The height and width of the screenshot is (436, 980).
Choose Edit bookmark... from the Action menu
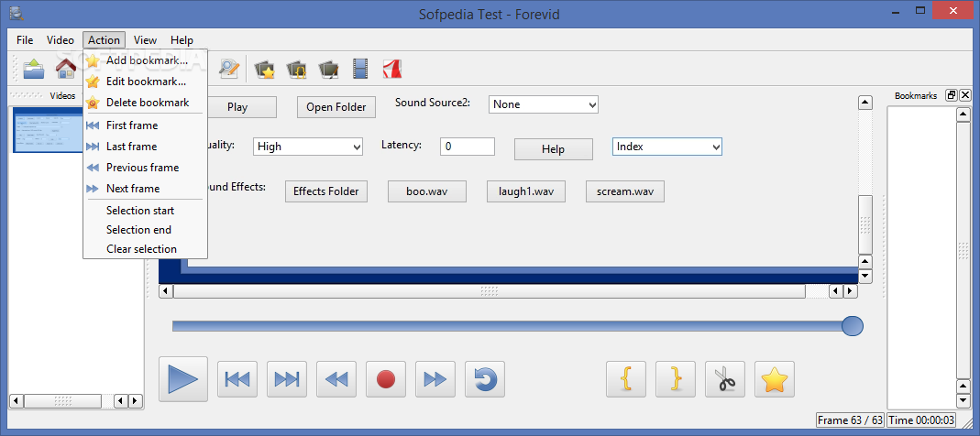pos(145,82)
